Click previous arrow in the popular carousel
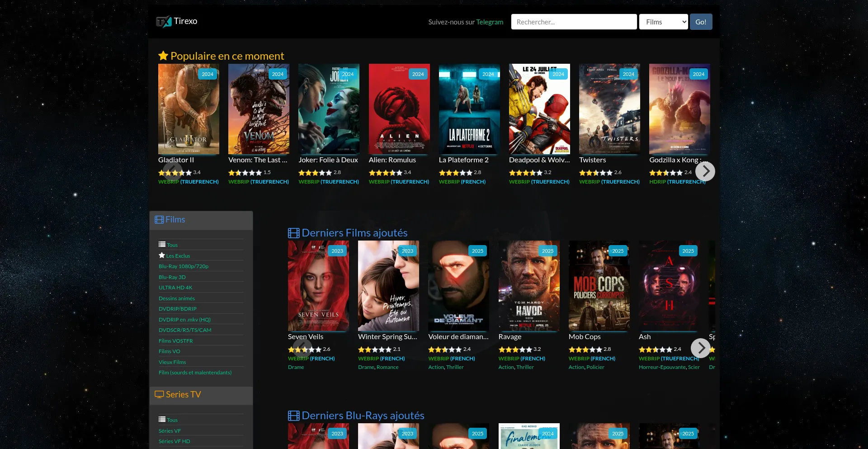Viewport: 868px width, 449px height. click(x=172, y=171)
